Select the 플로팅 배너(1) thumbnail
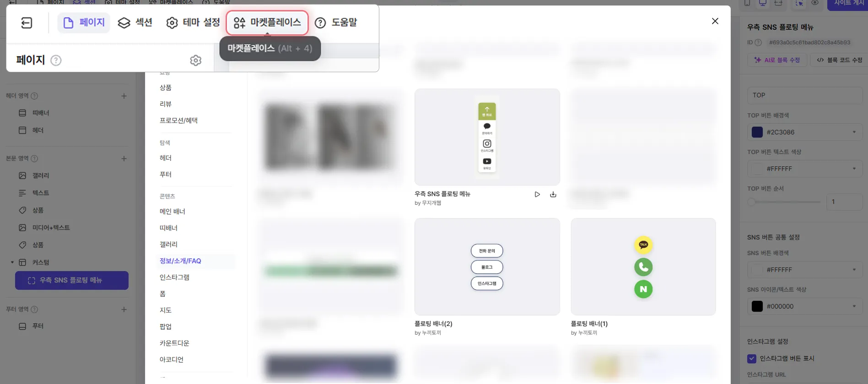Viewport: 868px width, 384px height. click(643, 267)
